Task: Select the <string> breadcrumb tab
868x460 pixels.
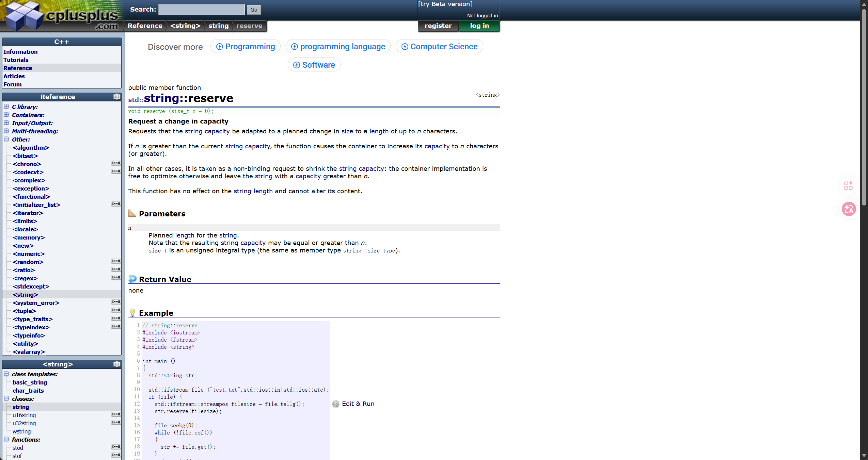Action: click(185, 26)
